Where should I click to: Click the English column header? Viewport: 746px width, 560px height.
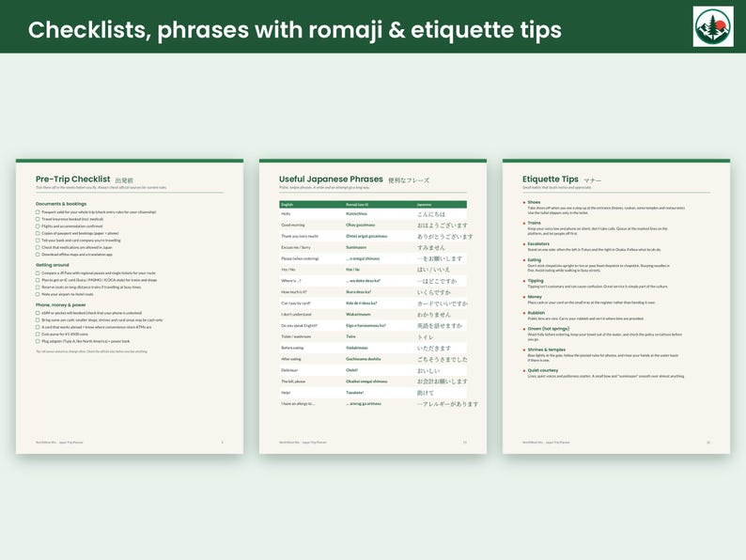click(x=287, y=205)
